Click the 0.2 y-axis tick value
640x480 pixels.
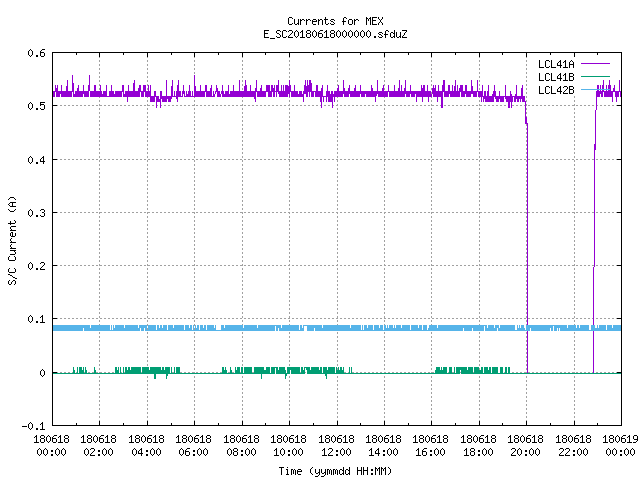click(x=36, y=266)
